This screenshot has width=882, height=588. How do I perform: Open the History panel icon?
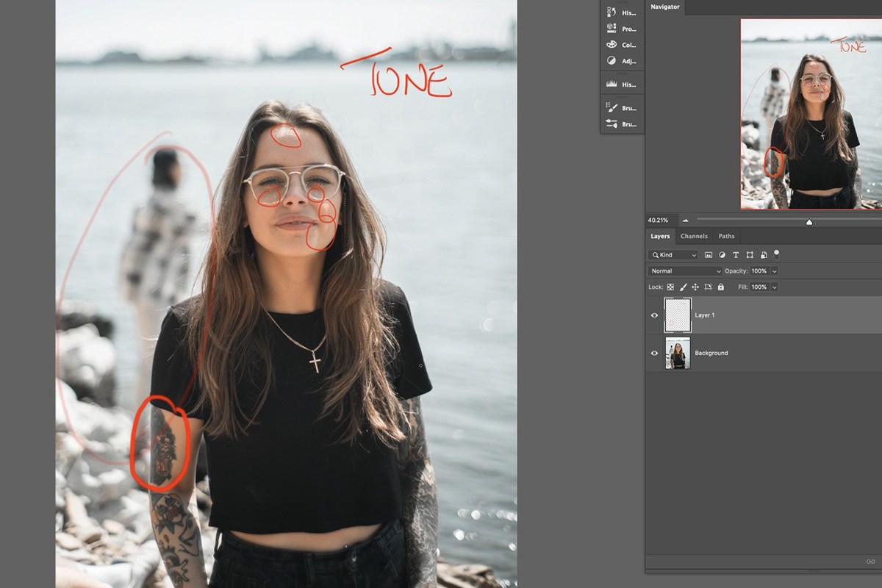pyautogui.click(x=612, y=12)
